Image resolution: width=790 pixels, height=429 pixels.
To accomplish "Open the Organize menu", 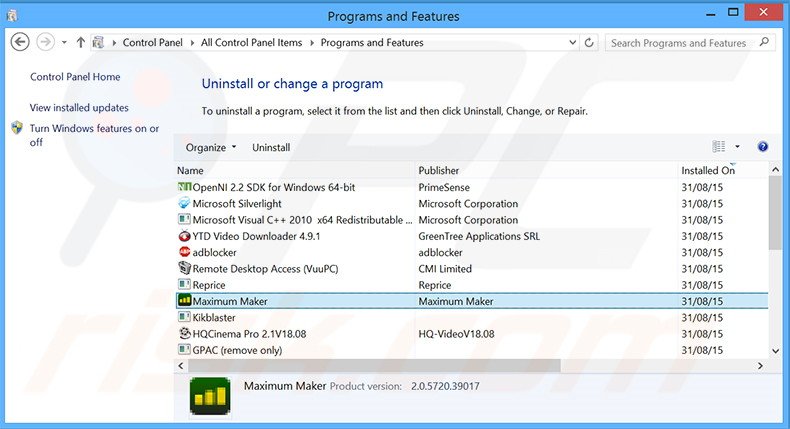I will 211,147.
